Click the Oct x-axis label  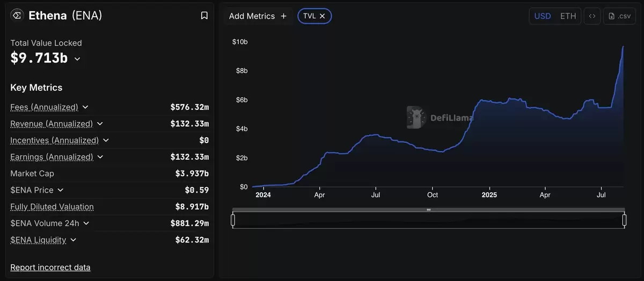433,195
